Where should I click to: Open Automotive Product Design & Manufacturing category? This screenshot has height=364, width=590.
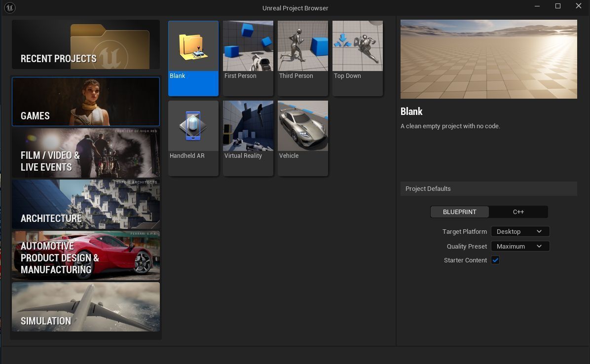point(86,255)
